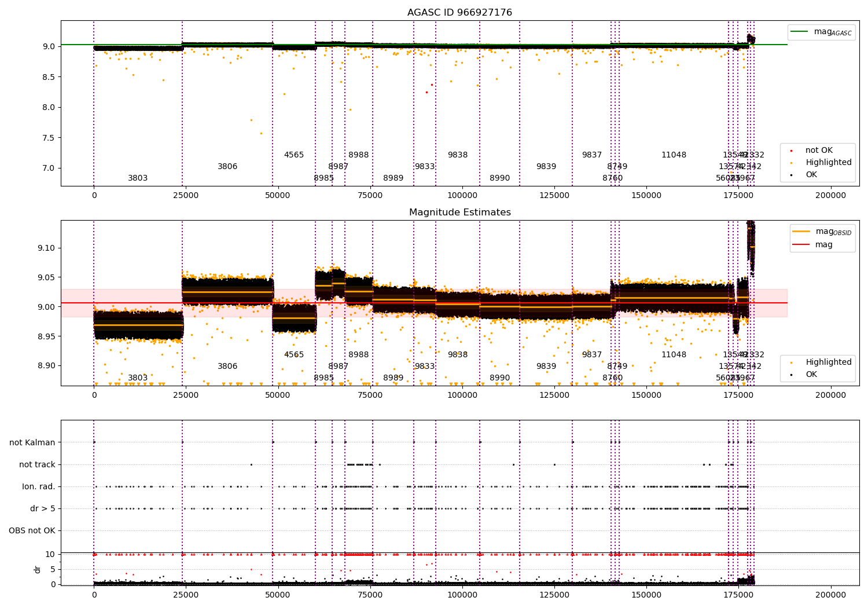
Task: Click the 8.5 y-tick in AGASC ID plot
Action: click(49, 77)
